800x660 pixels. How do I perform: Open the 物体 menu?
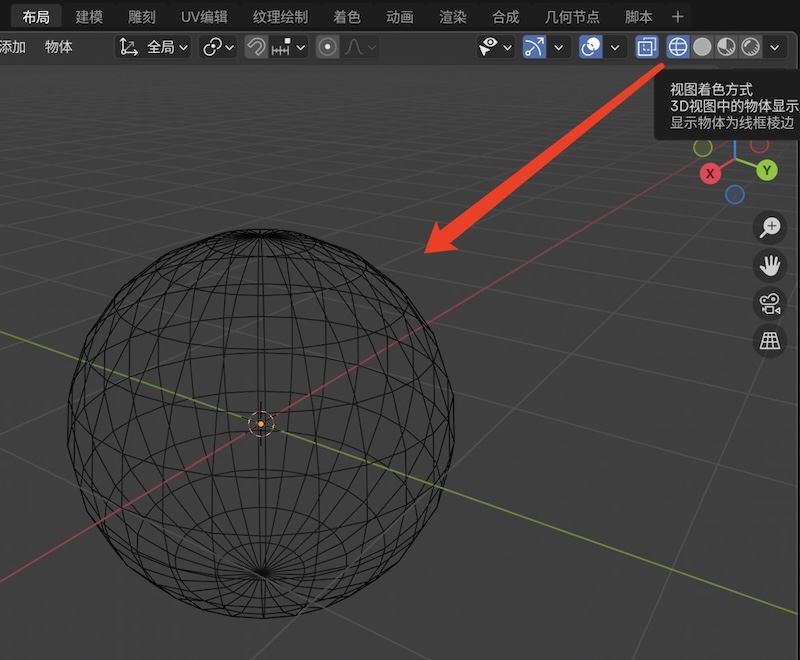coord(59,47)
